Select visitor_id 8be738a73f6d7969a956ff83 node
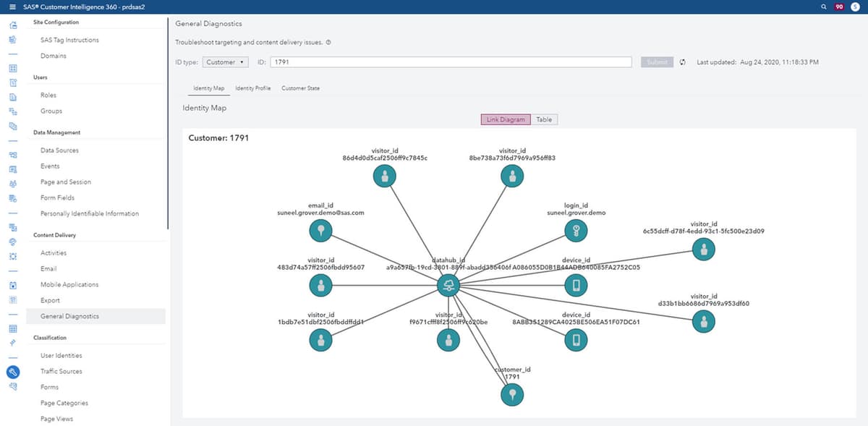868x426 pixels. pyautogui.click(x=512, y=175)
